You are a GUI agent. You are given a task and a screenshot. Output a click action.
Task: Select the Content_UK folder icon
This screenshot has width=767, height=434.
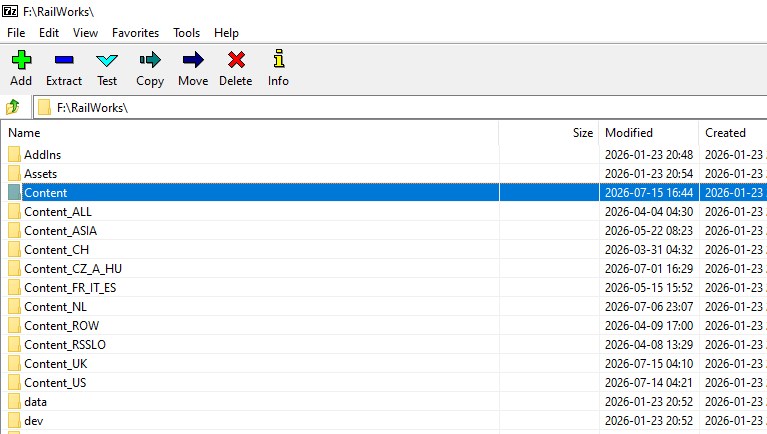(14, 364)
